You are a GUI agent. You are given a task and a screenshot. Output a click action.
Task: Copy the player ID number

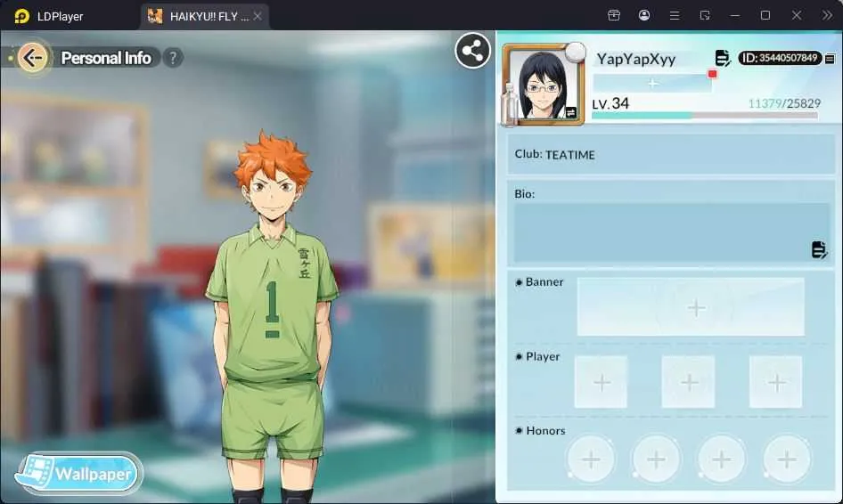coord(830,58)
